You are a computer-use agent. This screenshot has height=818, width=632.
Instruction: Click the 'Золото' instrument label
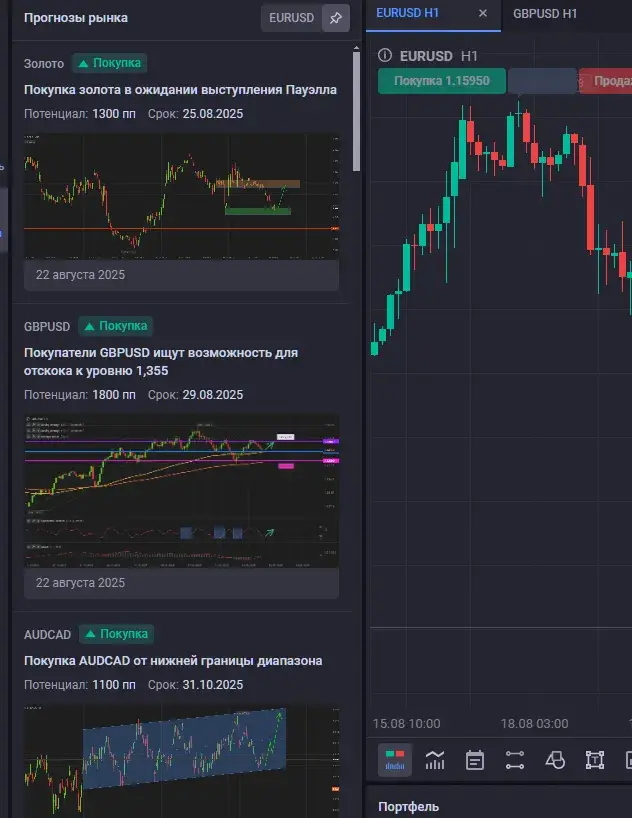(x=44, y=64)
